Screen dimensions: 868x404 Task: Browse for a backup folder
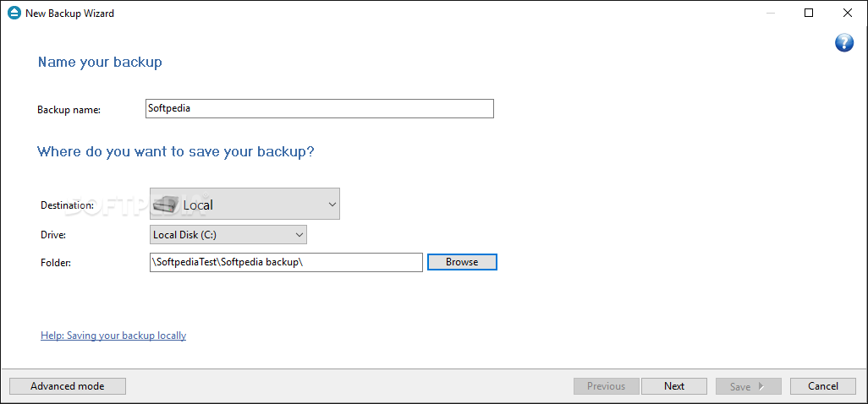(x=462, y=262)
